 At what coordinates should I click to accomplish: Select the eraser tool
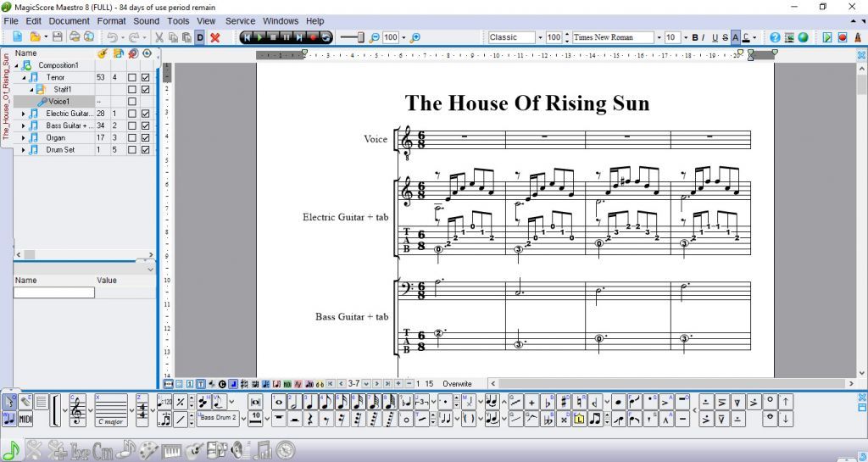[25, 401]
